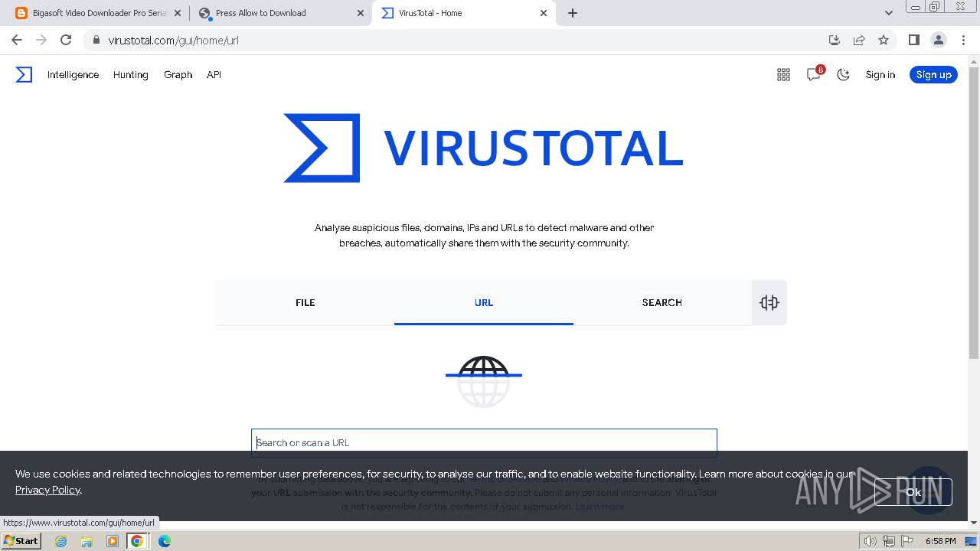Open the tab search dropdown chevron
Image resolution: width=980 pixels, height=551 pixels.
(x=888, y=13)
